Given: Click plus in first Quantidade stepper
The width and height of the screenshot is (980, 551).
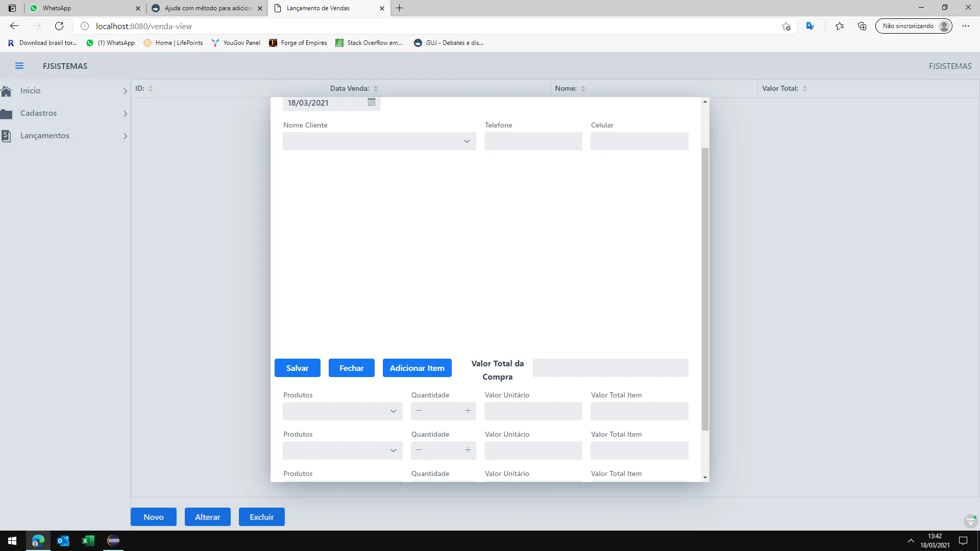Looking at the screenshot, I should 468,411.
